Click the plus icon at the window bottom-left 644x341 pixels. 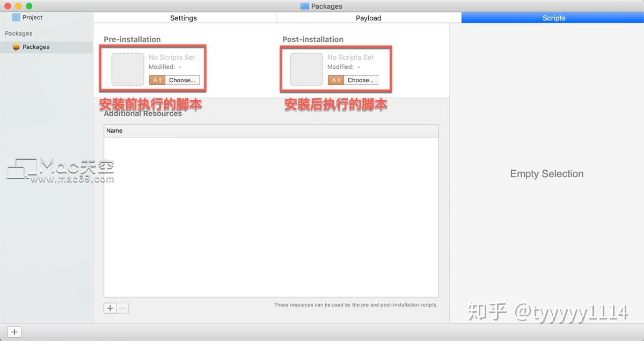(x=14, y=332)
